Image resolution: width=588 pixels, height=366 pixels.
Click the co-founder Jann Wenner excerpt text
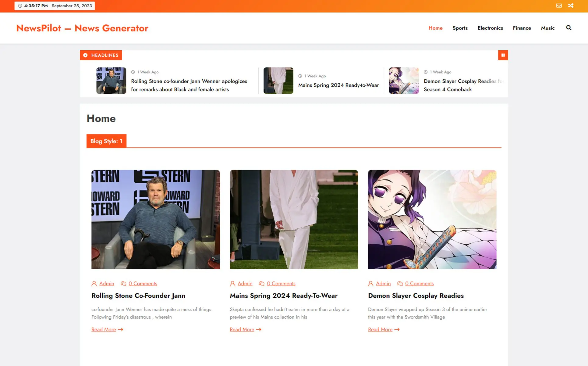point(152,313)
